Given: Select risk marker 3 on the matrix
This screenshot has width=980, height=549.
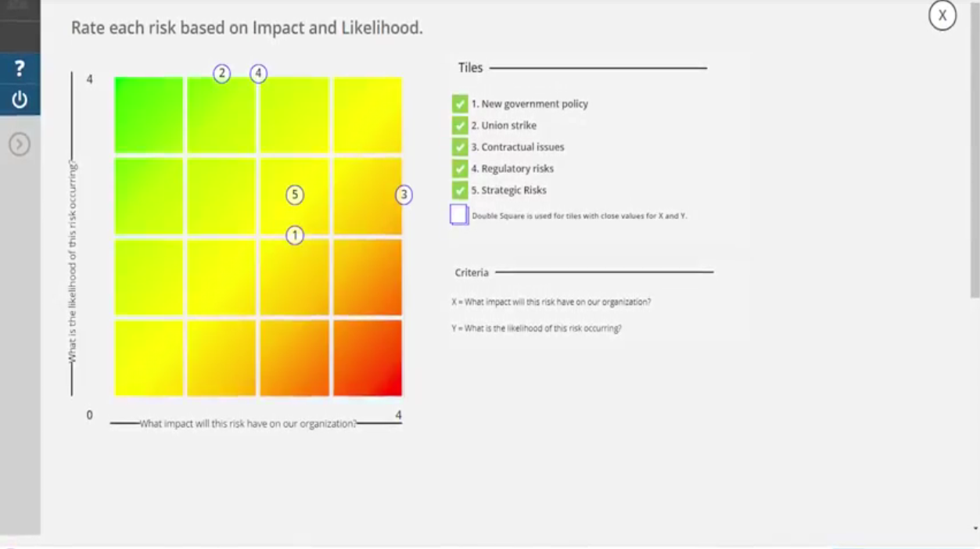Looking at the screenshot, I should tap(403, 195).
